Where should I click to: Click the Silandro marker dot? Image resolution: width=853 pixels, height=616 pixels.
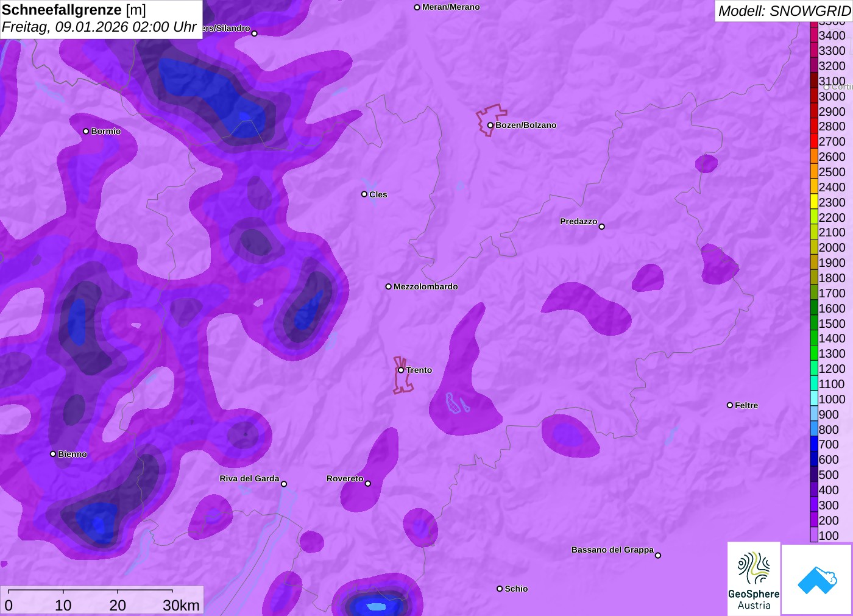[x=255, y=34]
